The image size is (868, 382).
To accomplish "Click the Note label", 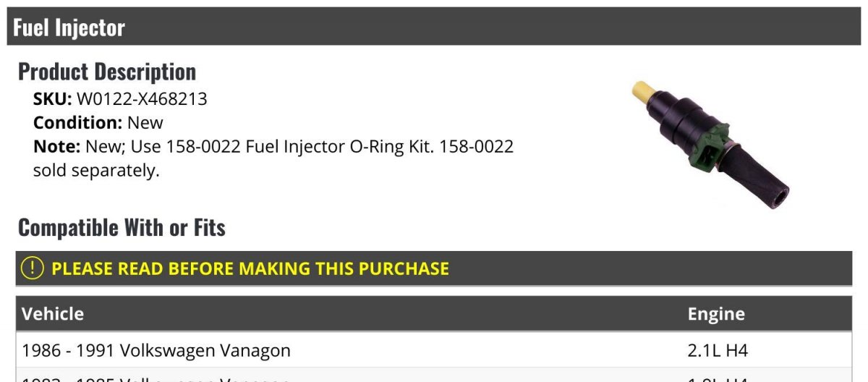I will (x=56, y=147).
